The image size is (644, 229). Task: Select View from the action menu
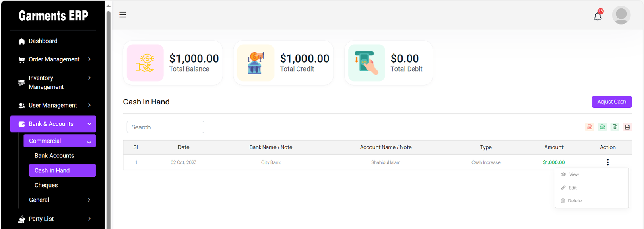[x=574, y=174]
